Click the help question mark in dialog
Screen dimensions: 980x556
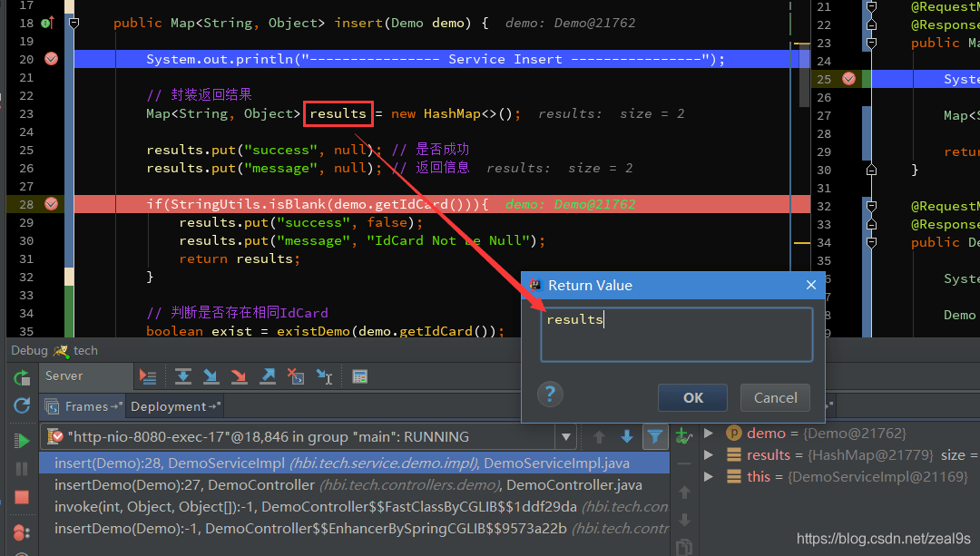(550, 395)
